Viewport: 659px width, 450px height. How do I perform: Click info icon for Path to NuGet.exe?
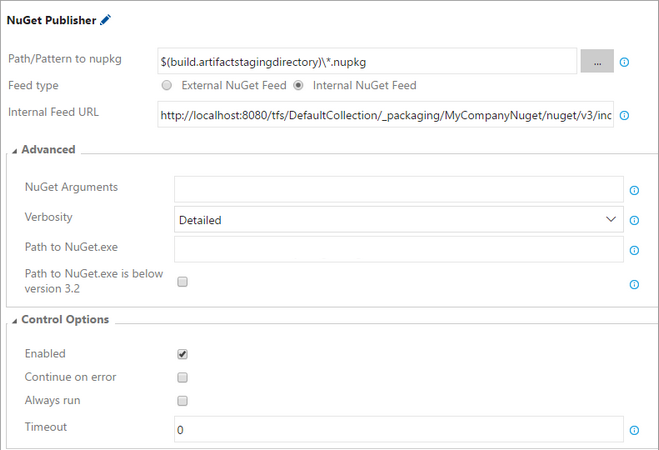pyautogui.click(x=634, y=250)
